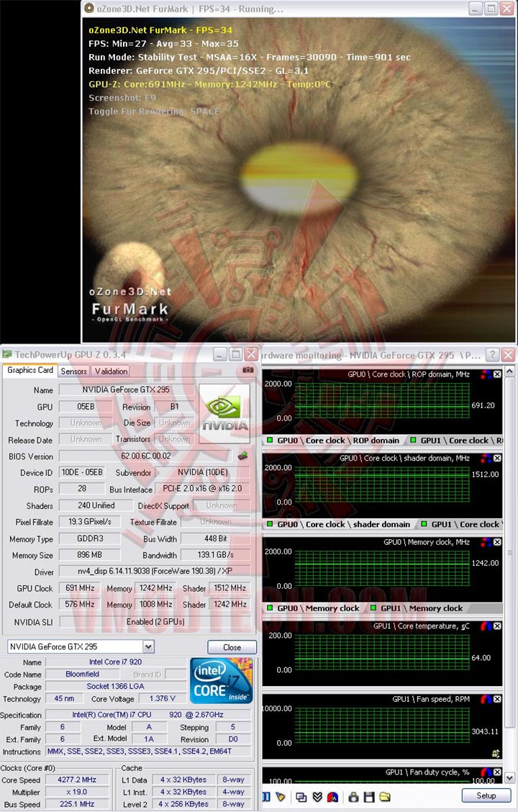The image size is (518, 812).
Task: Click the cascading windows toolbar icon
Action: pos(301,797)
